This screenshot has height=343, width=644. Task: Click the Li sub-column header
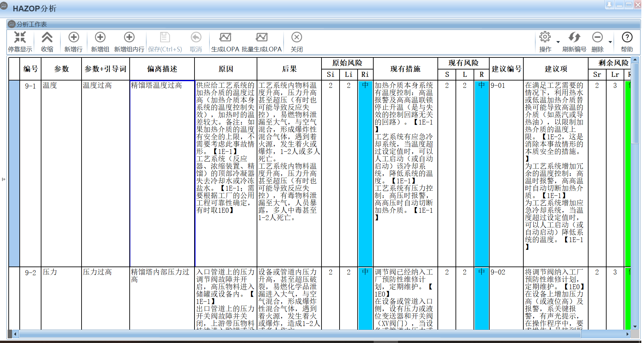(x=349, y=74)
